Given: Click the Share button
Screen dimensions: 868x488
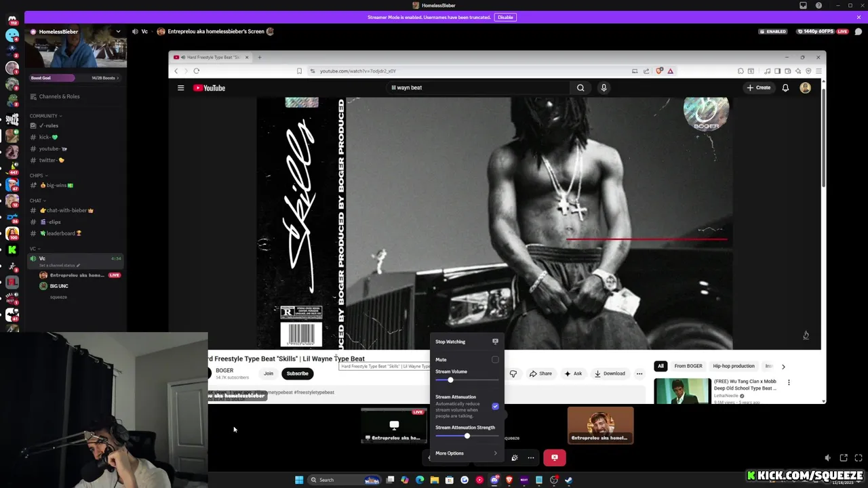Looking at the screenshot, I should pos(540,373).
